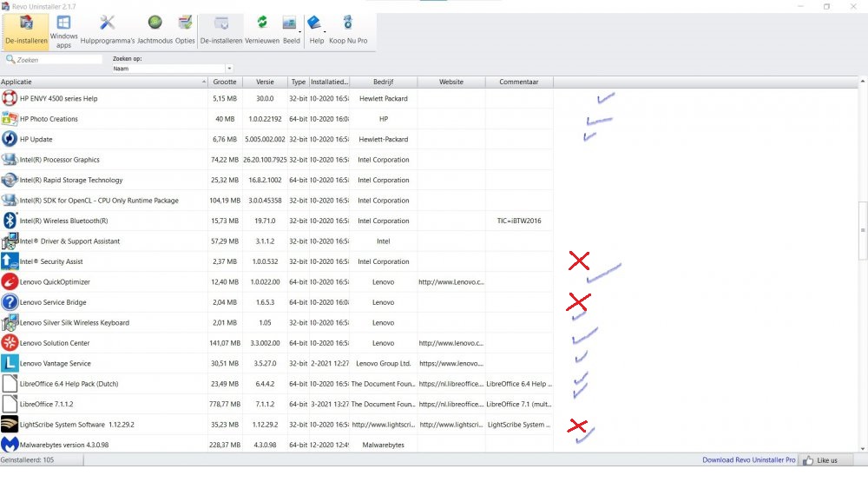Click the list scrollbar up arrow
Viewport: 868px width, 482px height.
coord(863,81)
